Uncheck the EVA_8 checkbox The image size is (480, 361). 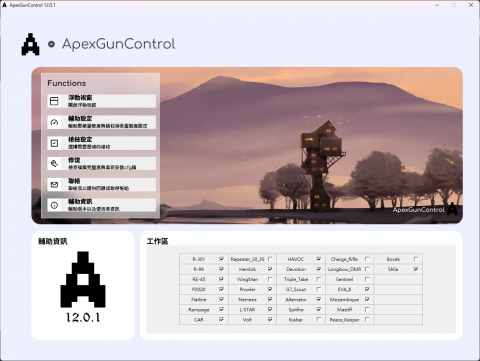coord(367,289)
